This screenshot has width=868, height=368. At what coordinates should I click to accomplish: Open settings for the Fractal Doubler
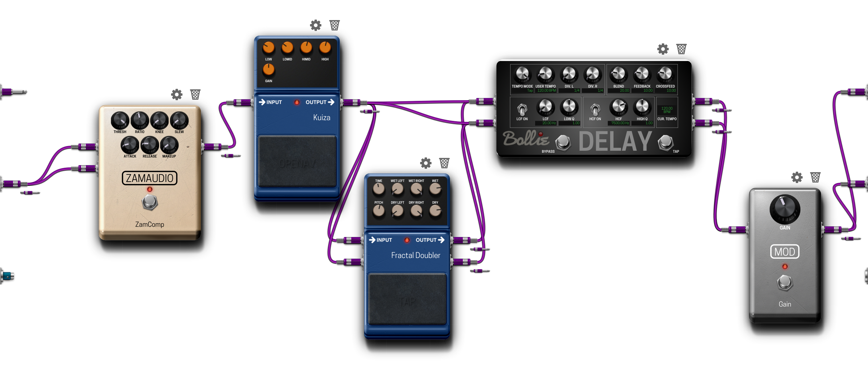(x=426, y=164)
